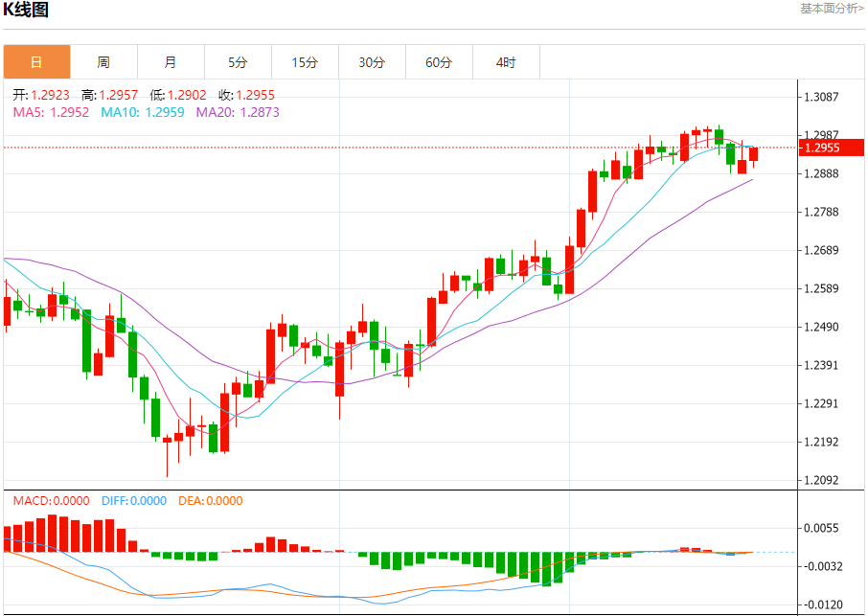Click the 开 opening price value
Viewport: 868px width, 616px height.
click(50, 95)
